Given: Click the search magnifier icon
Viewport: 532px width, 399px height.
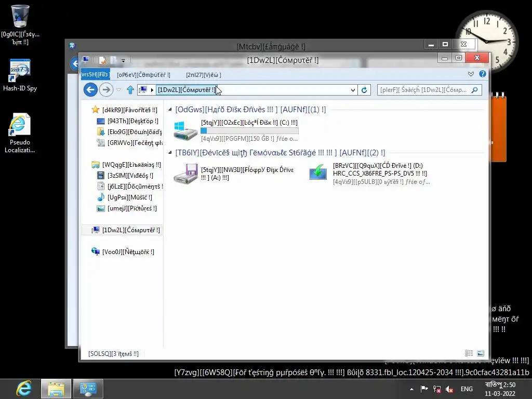Looking at the screenshot, I should click(x=475, y=90).
